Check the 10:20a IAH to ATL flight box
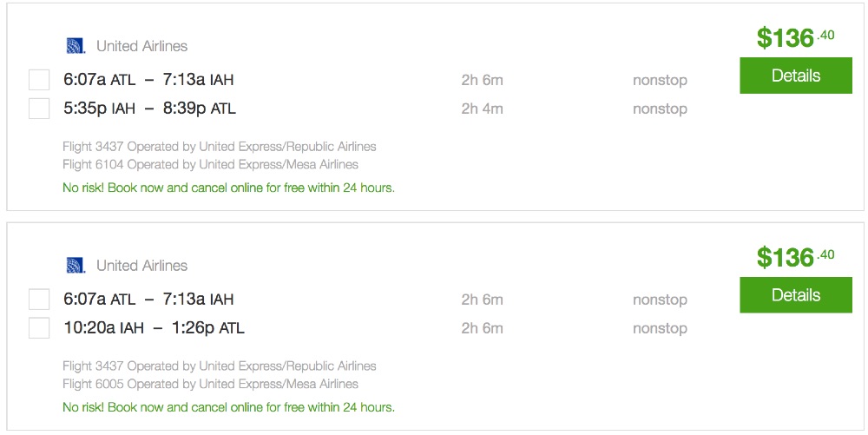This screenshot has height=435, width=868. (x=39, y=328)
